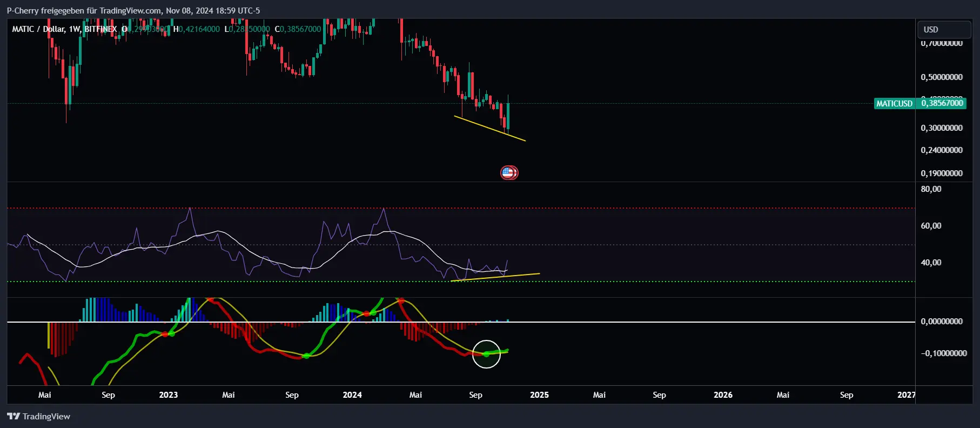Click the 2025 label on time axis
The image size is (980, 428).
click(539, 395)
